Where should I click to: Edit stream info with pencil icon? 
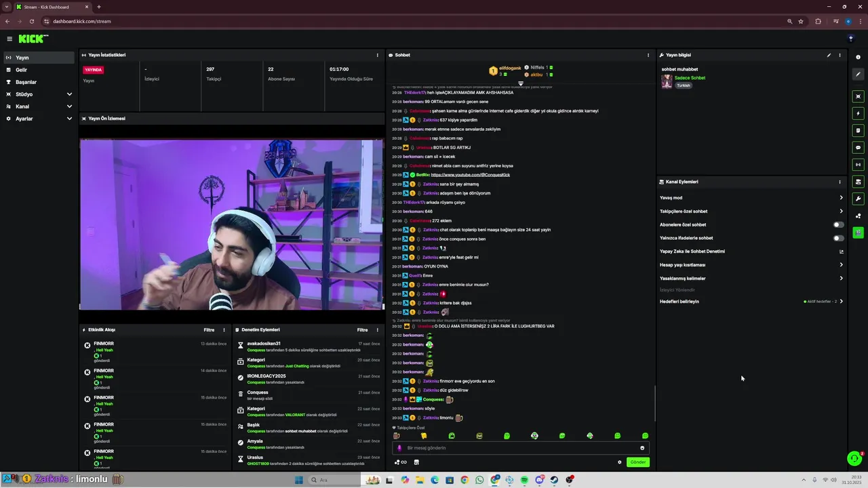pos(829,55)
